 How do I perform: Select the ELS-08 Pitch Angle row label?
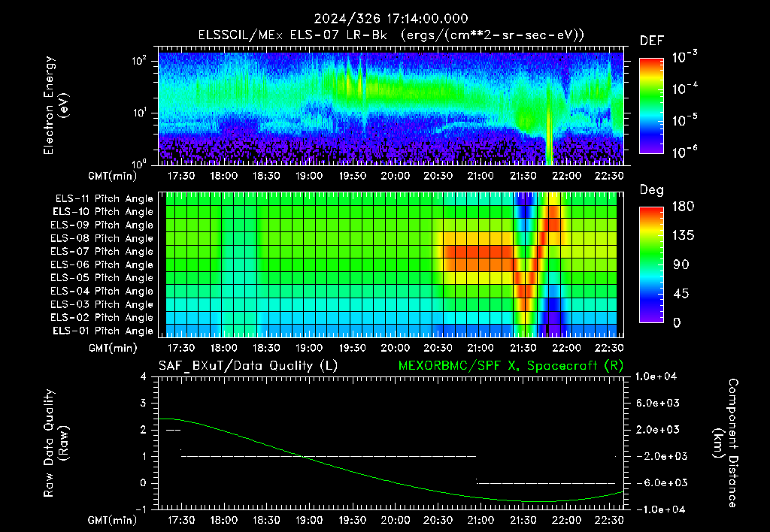(102, 238)
